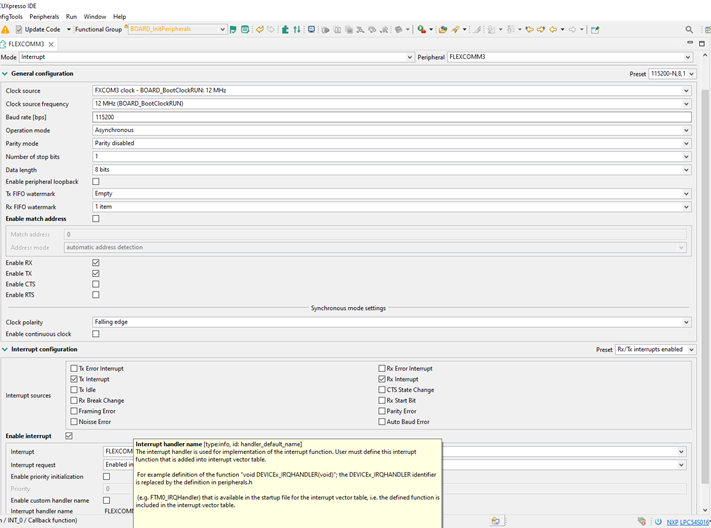Click the green puzzle-piece export icon
The image size is (711, 528).
[285, 29]
